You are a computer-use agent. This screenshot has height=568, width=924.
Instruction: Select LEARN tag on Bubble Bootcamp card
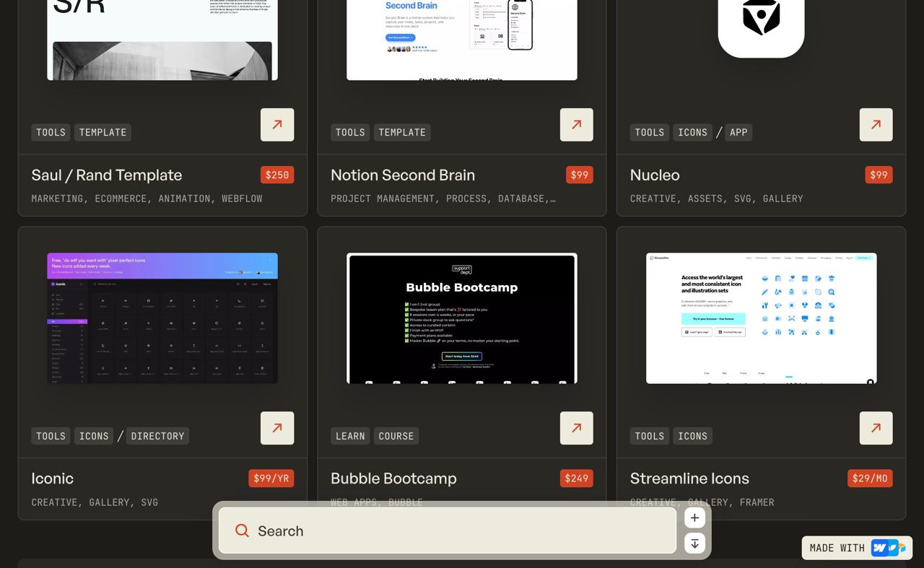click(x=350, y=436)
